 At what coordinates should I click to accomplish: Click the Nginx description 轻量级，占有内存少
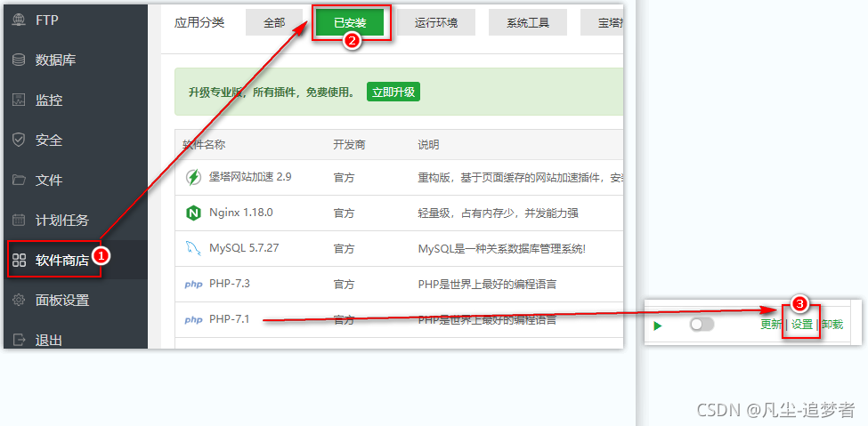point(499,213)
